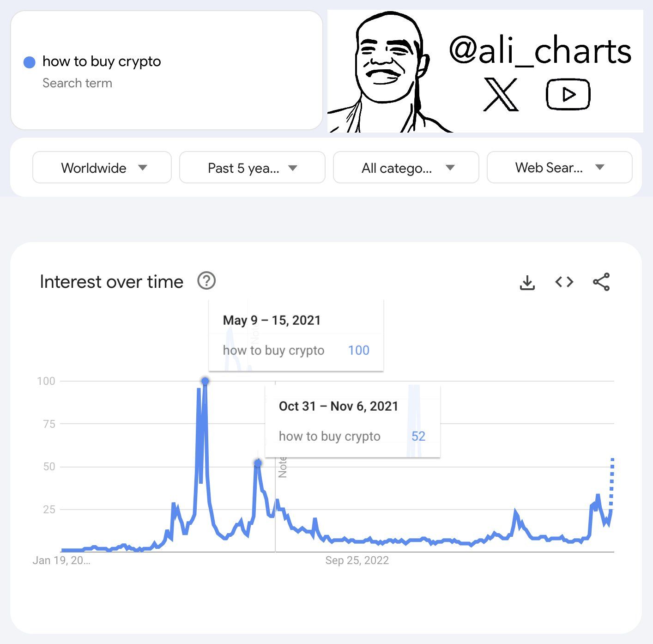653x644 pixels.
Task: Click the vertical Note marker on chart
Action: 282,467
